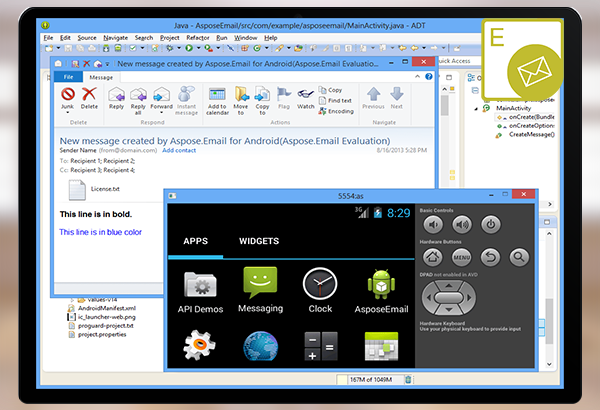Viewport: 600px width, 410px height.
Task: Click the Find text button
Action: (335, 100)
